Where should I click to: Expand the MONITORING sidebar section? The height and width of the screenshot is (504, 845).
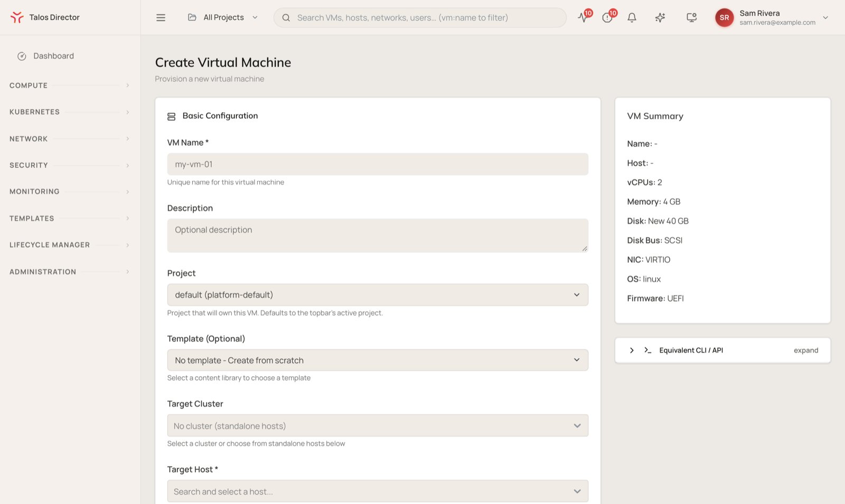(x=69, y=192)
